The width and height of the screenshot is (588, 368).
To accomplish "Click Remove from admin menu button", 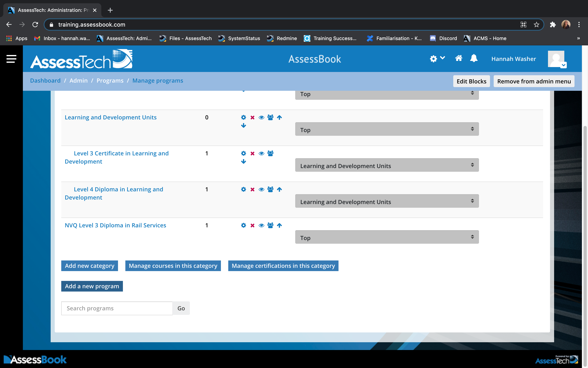I will [x=534, y=81].
